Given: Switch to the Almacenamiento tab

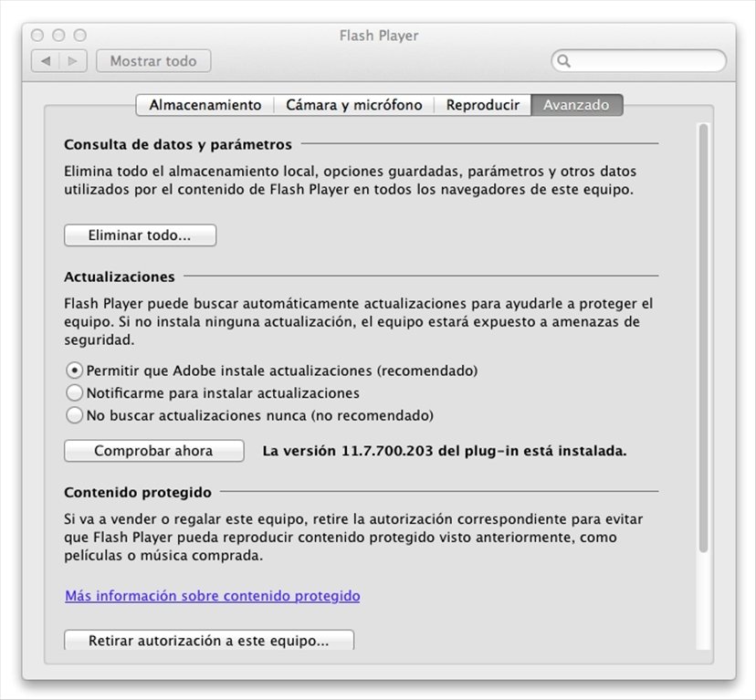Looking at the screenshot, I should click(205, 105).
